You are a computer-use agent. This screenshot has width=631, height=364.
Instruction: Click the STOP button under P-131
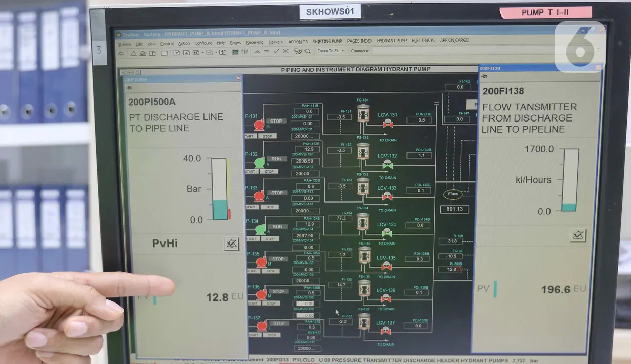268,136
